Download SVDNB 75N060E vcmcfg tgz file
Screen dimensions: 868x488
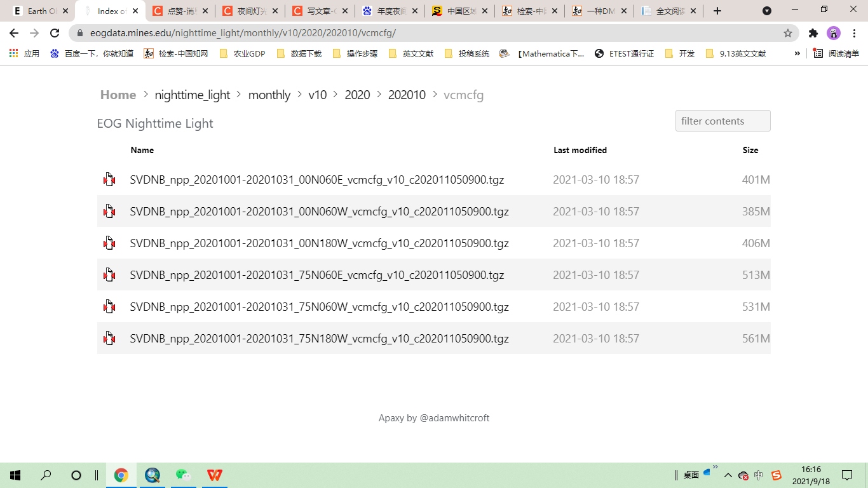317,275
